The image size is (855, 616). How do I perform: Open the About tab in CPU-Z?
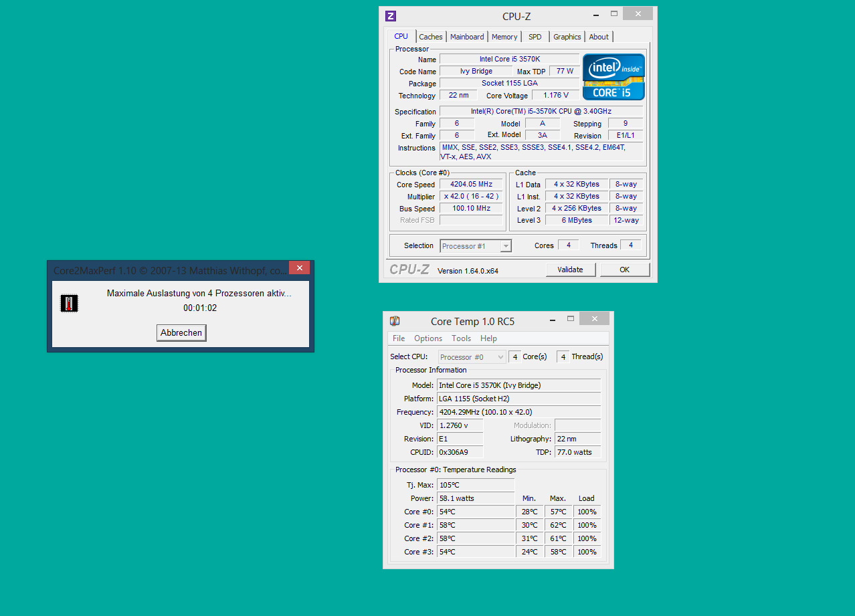click(599, 37)
